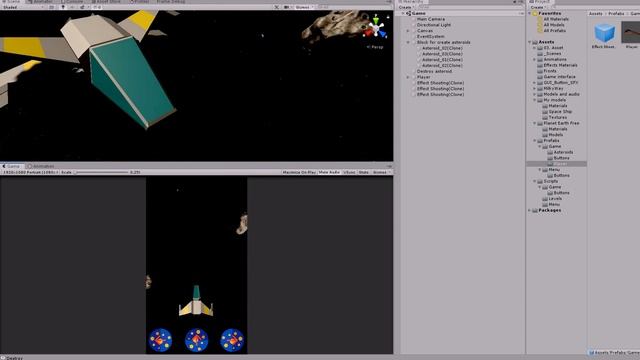Open the Game view resolution dropdown
This screenshot has height=360, width=640.
coord(31,172)
